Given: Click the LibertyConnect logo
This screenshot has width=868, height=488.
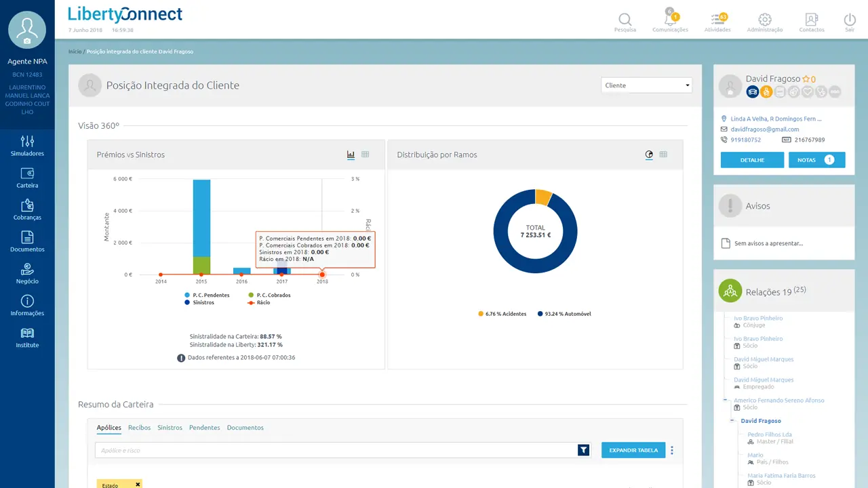Looking at the screenshot, I should 125,14.
